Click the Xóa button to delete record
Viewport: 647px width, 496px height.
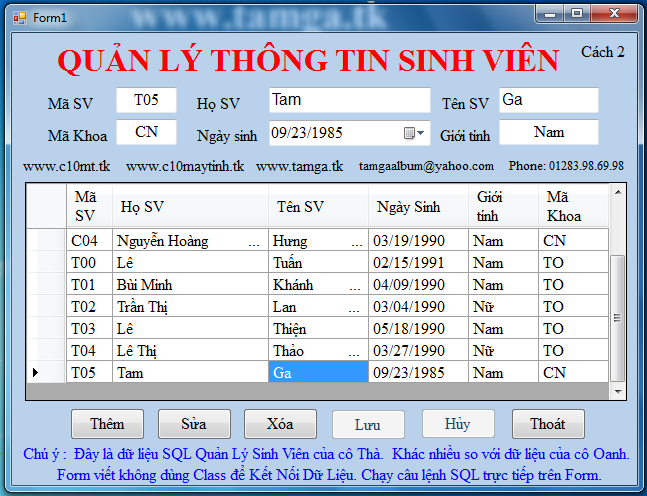coord(280,424)
